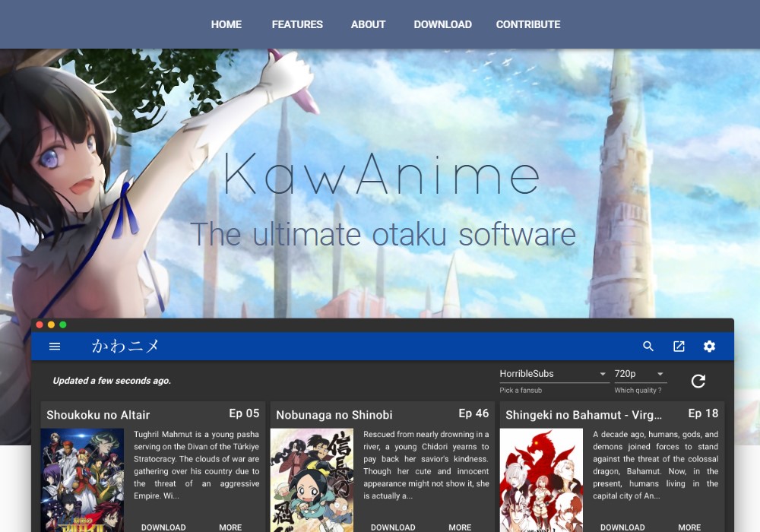This screenshot has width=760, height=532.
Task: Open the CONTRIBUTE navigation link
Action: [528, 24]
